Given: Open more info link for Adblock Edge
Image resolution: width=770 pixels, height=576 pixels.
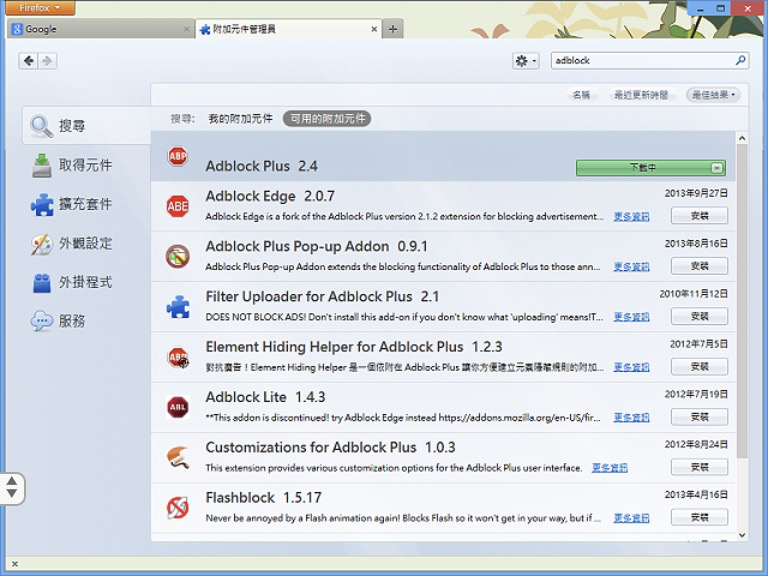Looking at the screenshot, I should [632, 217].
